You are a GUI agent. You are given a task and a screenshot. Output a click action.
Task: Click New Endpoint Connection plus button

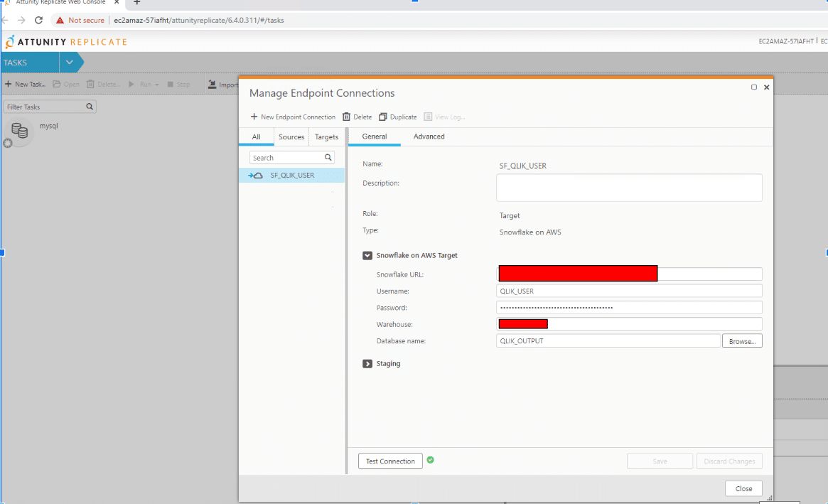point(293,117)
